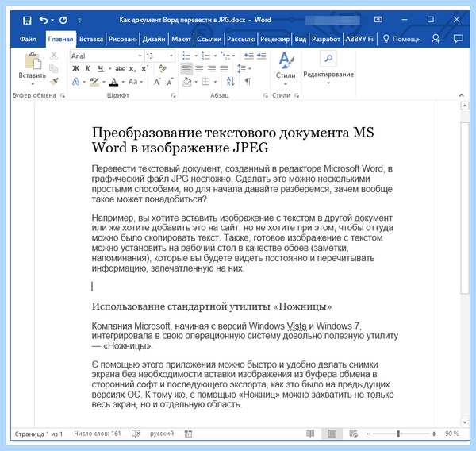Open the borders dropdown
The width and height of the screenshot is (476, 451).
[x=215, y=82]
